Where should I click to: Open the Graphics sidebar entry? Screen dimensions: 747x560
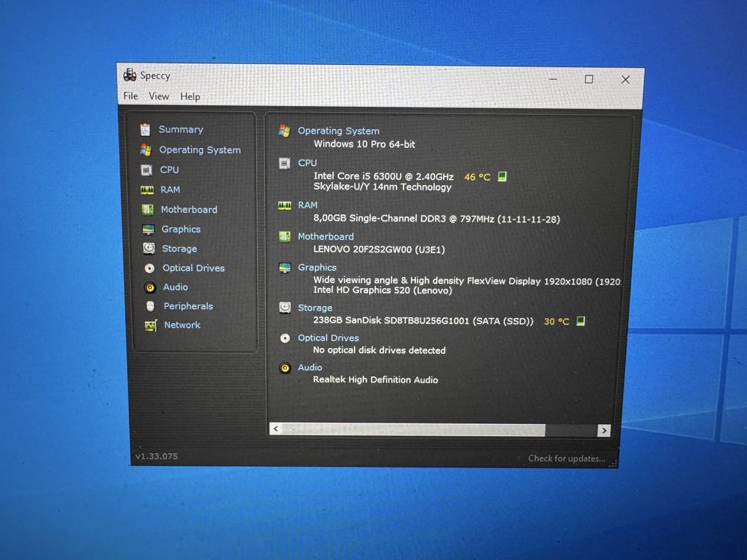click(x=181, y=229)
